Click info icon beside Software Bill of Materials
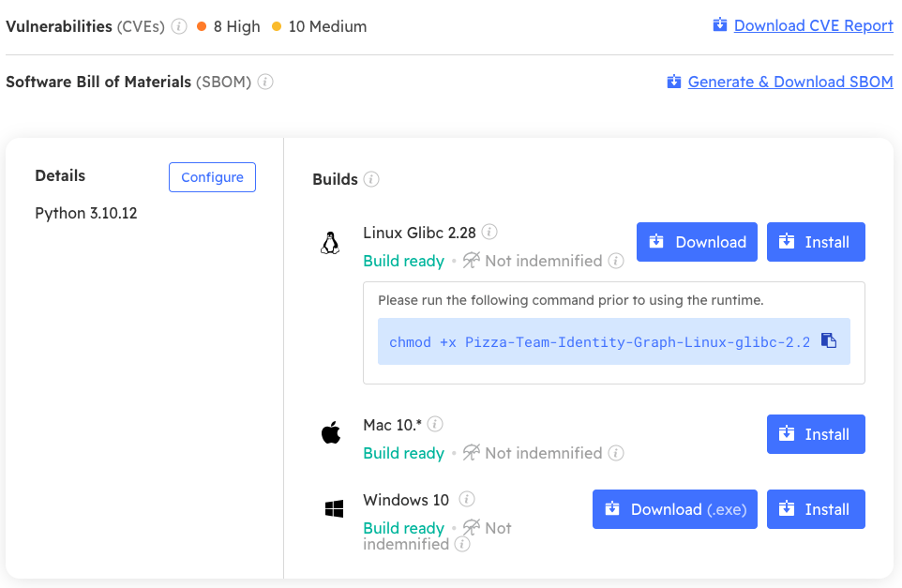 pos(265,82)
